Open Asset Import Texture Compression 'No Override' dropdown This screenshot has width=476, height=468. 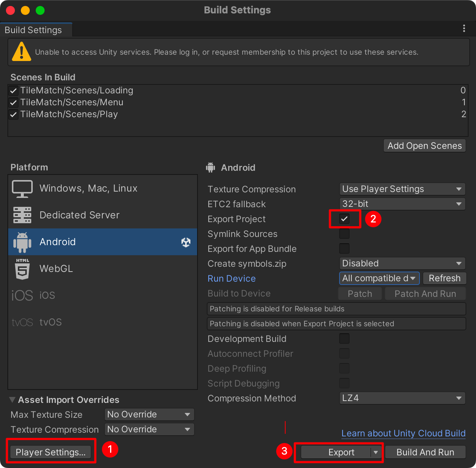(149, 429)
